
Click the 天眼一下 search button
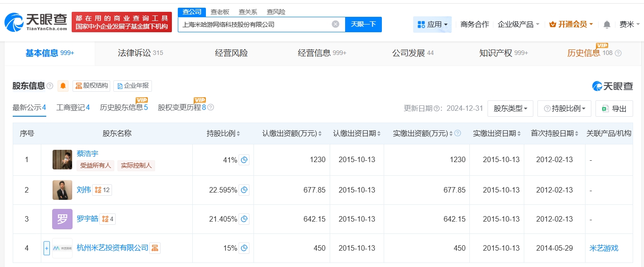(x=363, y=25)
